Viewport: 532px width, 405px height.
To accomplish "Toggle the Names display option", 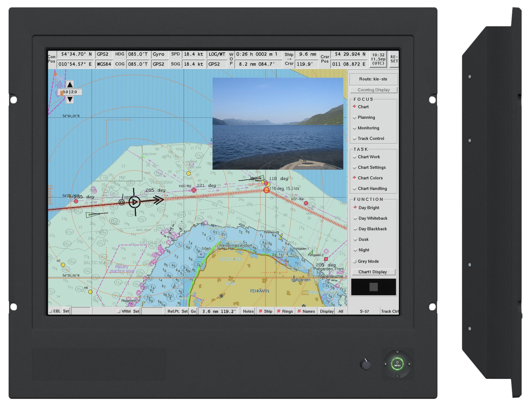I will point(306,311).
